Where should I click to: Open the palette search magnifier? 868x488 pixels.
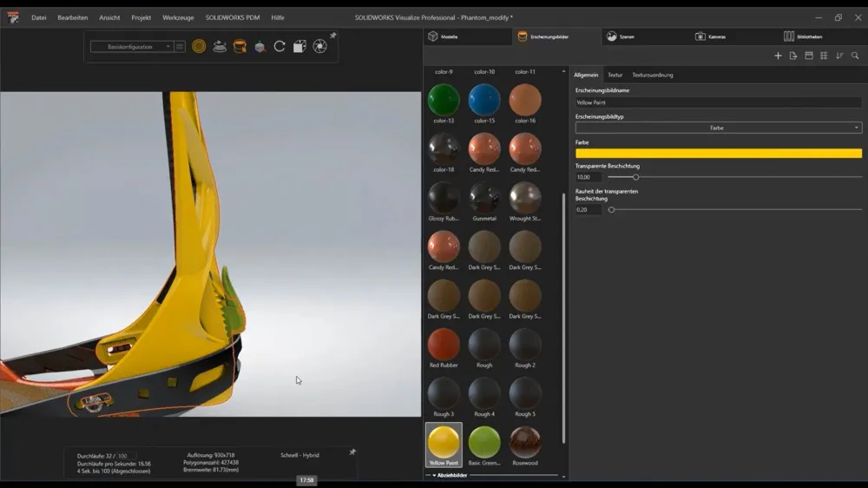[x=855, y=56]
